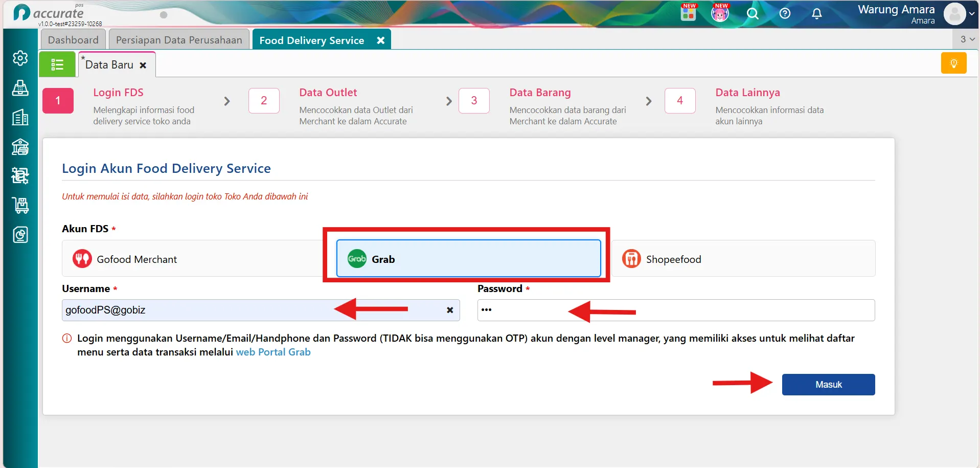
Task: Open the search magnifier in header
Action: click(x=753, y=14)
